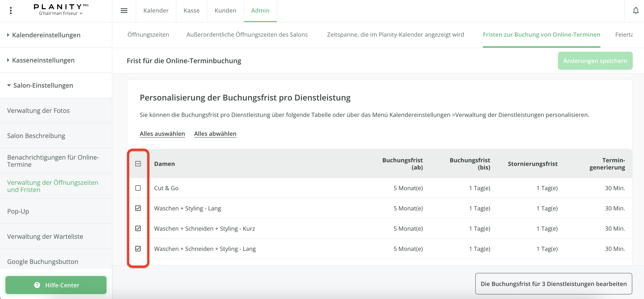The height and width of the screenshot is (299, 644).
Task: Click Buchungsfrist für 3 Dienstleistungen bearbeiten
Action: coord(553,283)
